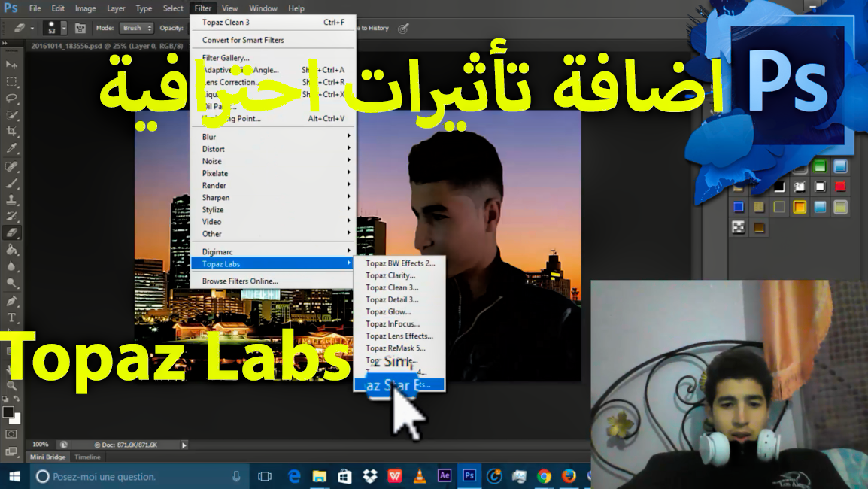This screenshot has height=489, width=868.
Task: Expand the Sharpen submenu
Action: point(272,198)
